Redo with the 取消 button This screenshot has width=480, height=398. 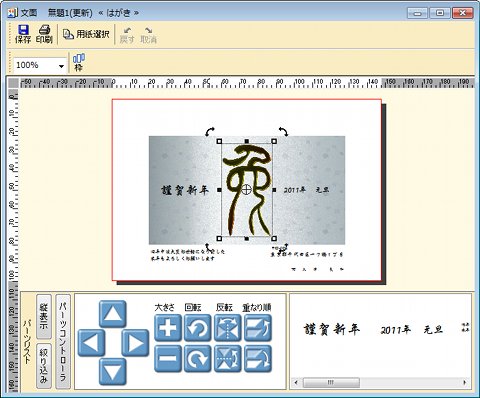[148, 35]
